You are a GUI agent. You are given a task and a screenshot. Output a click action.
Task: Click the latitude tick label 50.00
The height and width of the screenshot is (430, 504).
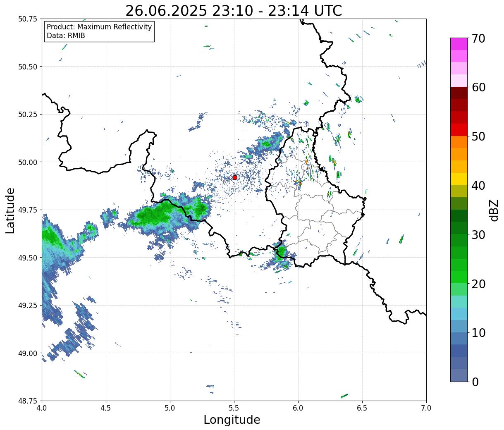click(x=28, y=162)
